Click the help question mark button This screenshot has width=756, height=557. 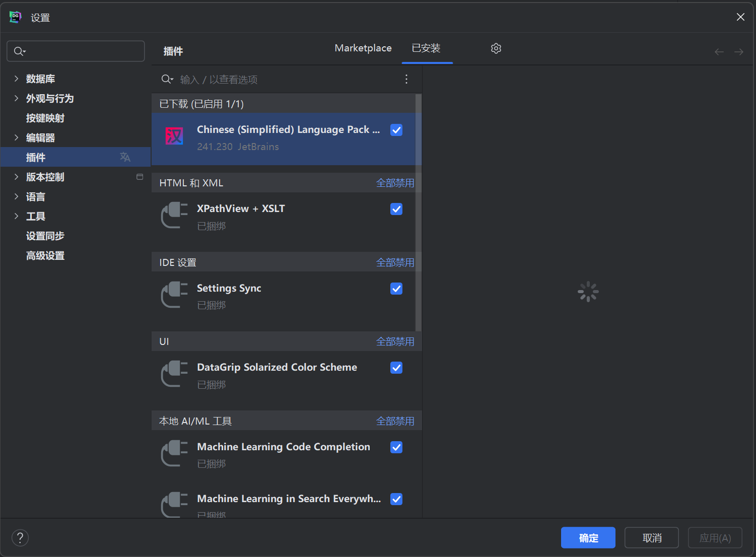point(20,538)
